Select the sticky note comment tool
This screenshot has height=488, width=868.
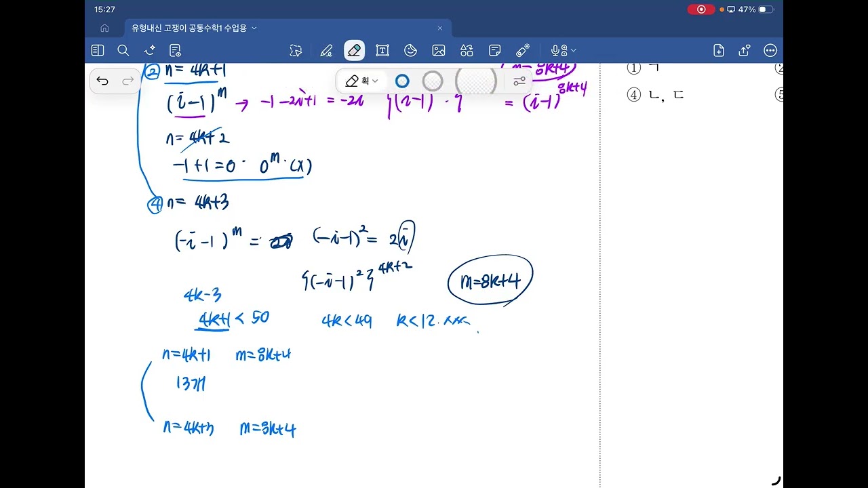495,50
